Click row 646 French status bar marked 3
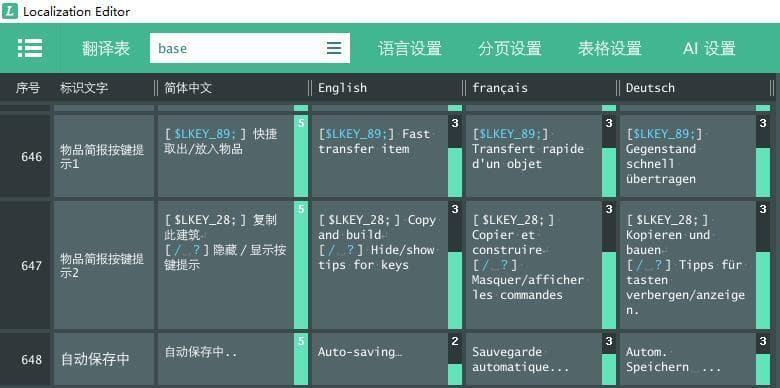 (609, 156)
